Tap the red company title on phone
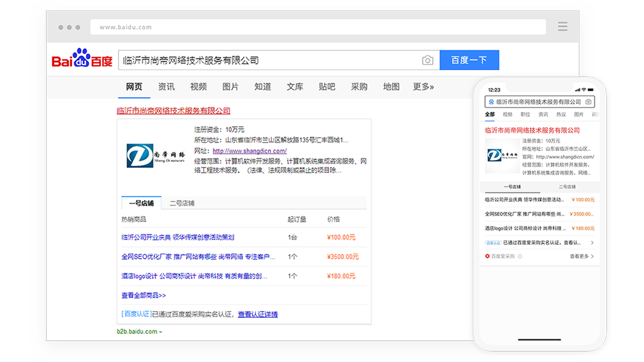 click(532, 130)
